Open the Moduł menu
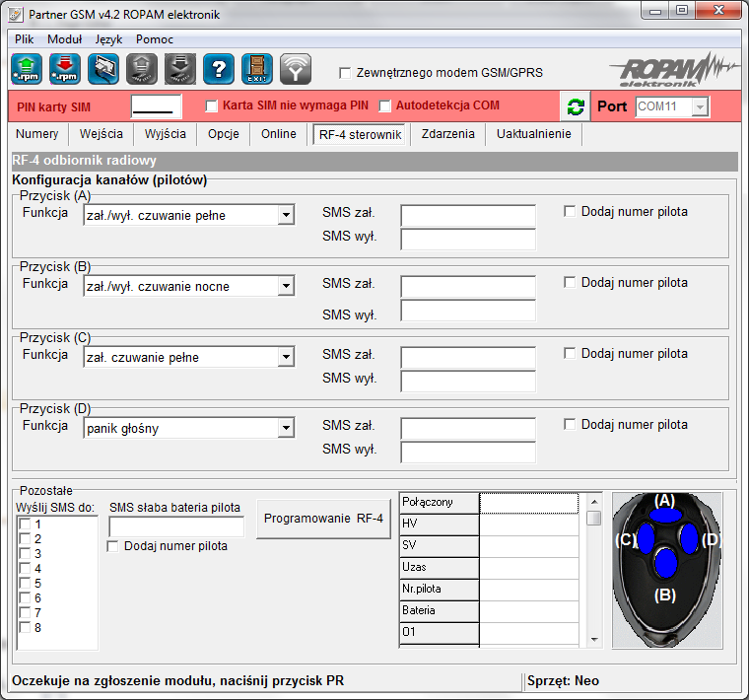 [x=65, y=39]
